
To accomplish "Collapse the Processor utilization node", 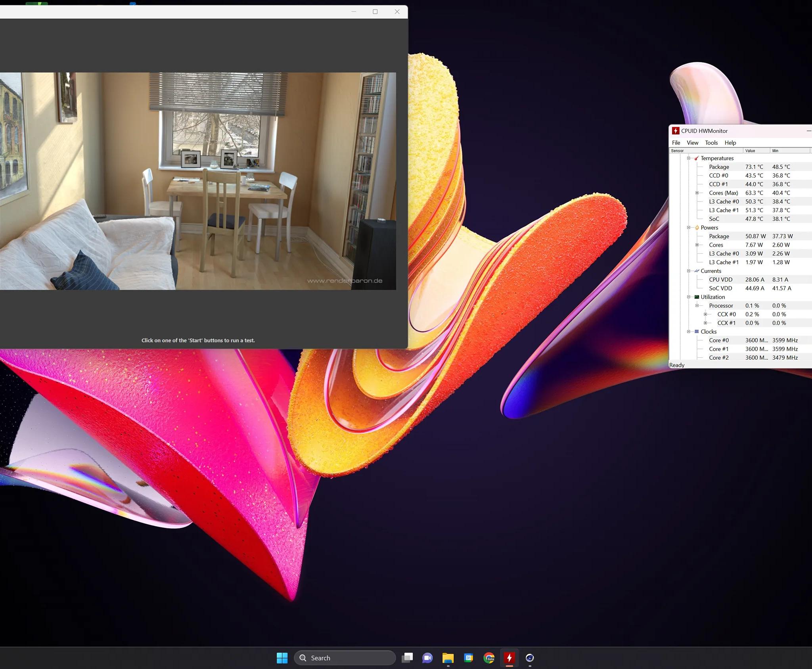I will 697,305.
